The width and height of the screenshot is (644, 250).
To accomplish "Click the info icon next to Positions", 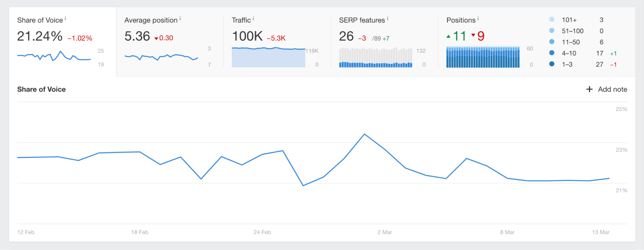I will (478, 19).
